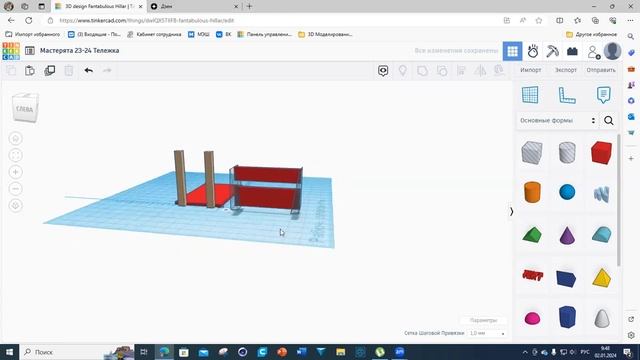The image size is (640, 360).
Task: Select the Notes tool
Action: point(603,95)
